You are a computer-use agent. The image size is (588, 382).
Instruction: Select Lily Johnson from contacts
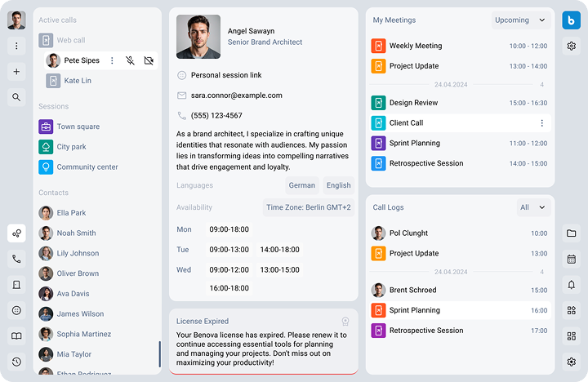(x=78, y=254)
